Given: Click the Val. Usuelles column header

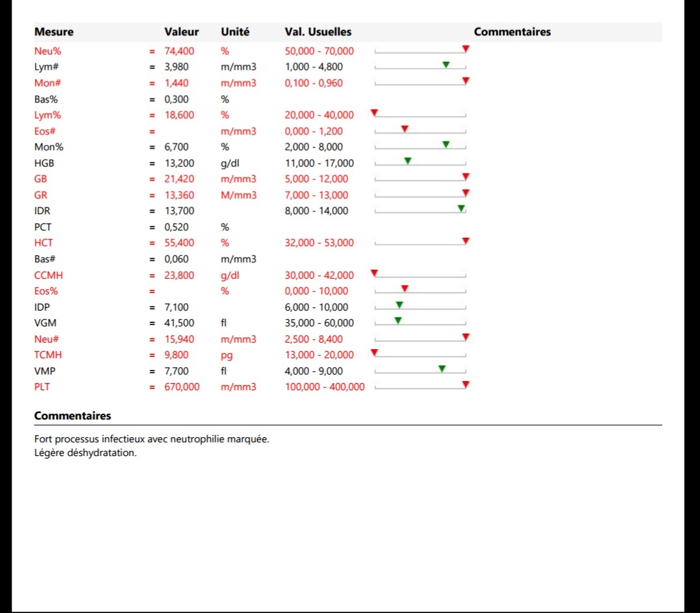Looking at the screenshot, I should pos(318,32).
